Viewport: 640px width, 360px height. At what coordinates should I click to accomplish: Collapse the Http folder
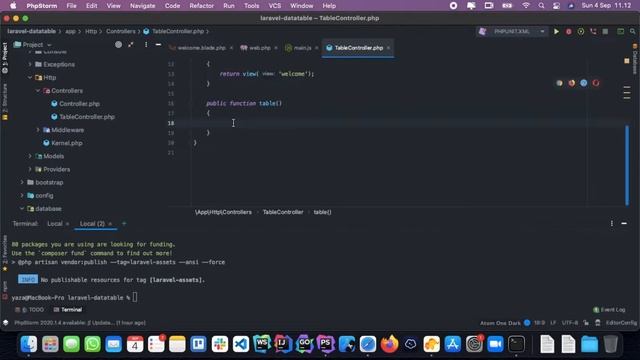click(30, 78)
